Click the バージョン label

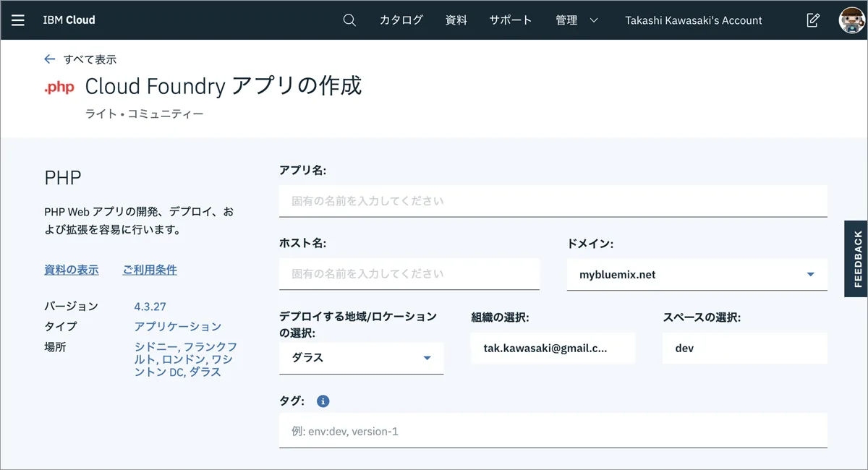coord(71,307)
